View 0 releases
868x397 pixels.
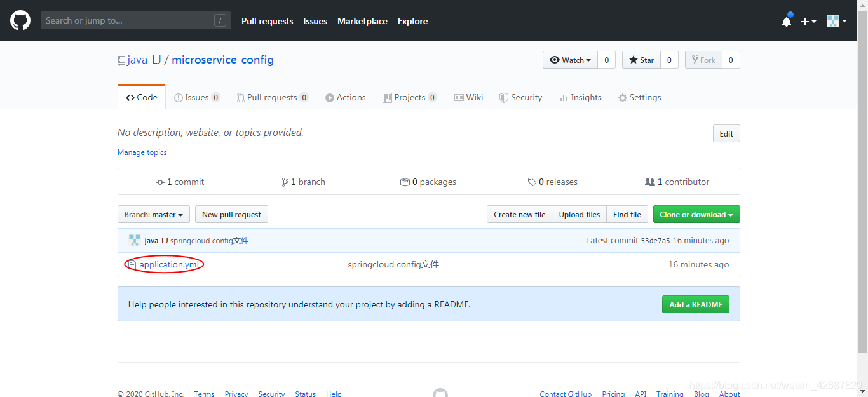552,182
